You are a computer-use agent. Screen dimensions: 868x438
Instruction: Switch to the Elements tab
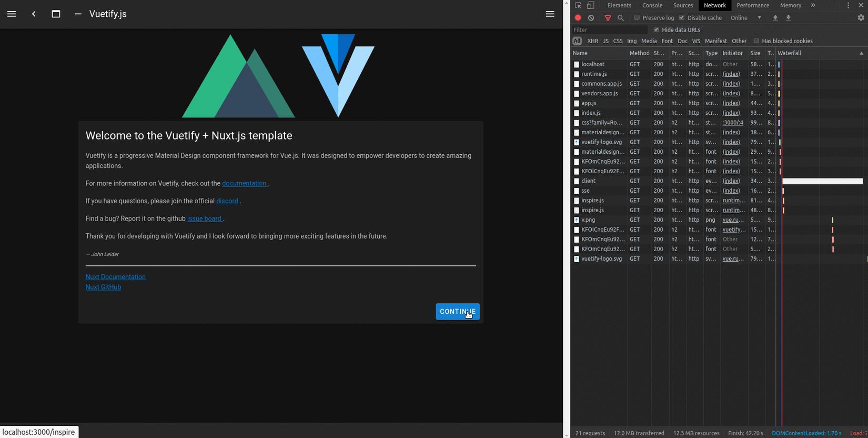619,5
